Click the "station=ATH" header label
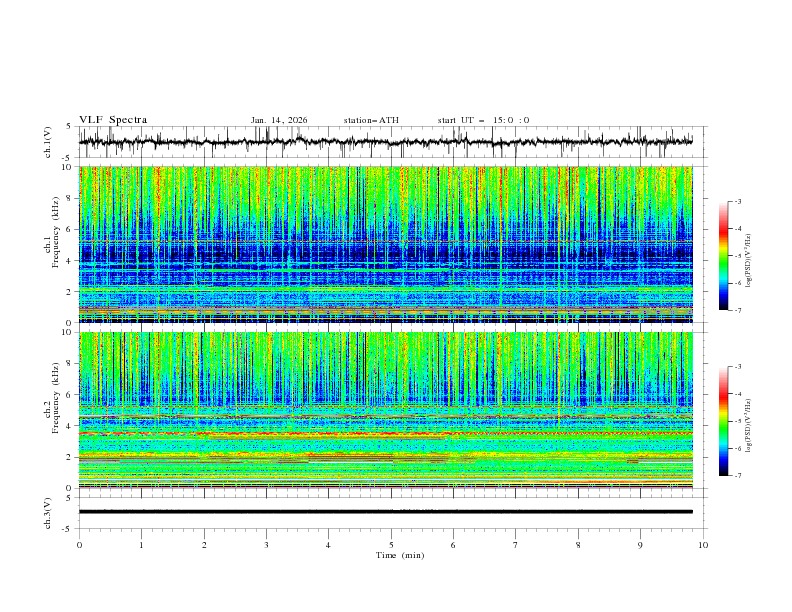 coord(371,120)
